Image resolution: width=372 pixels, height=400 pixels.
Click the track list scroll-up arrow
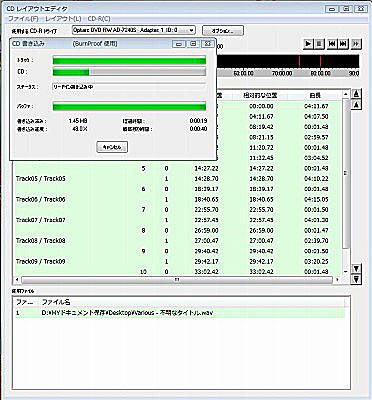(346, 94)
